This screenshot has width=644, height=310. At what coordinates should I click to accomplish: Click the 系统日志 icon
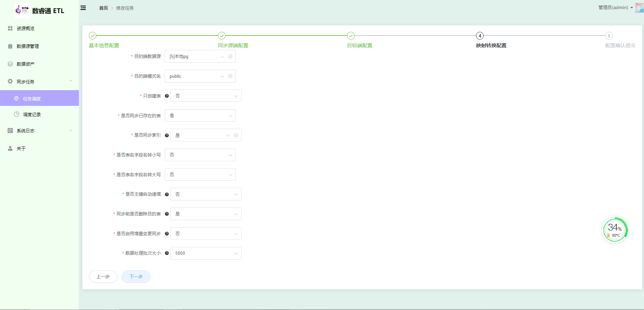10,131
